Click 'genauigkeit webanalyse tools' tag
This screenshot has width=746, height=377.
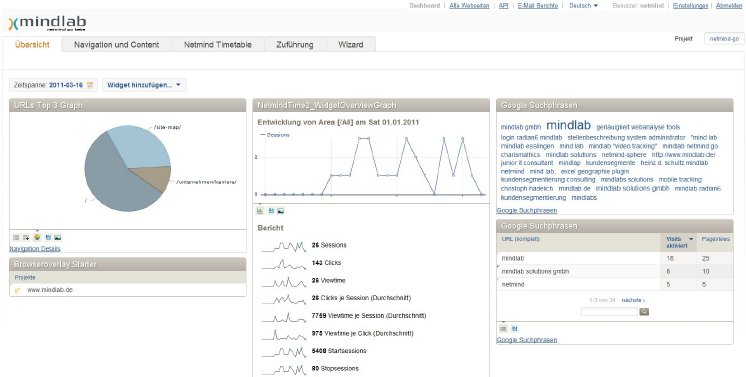[x=638, y=128]
